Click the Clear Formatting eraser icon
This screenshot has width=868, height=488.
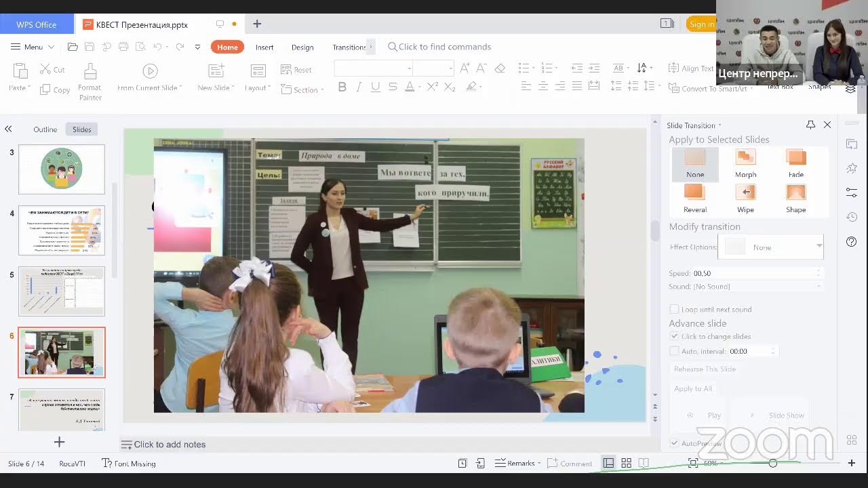click(500, 68)
